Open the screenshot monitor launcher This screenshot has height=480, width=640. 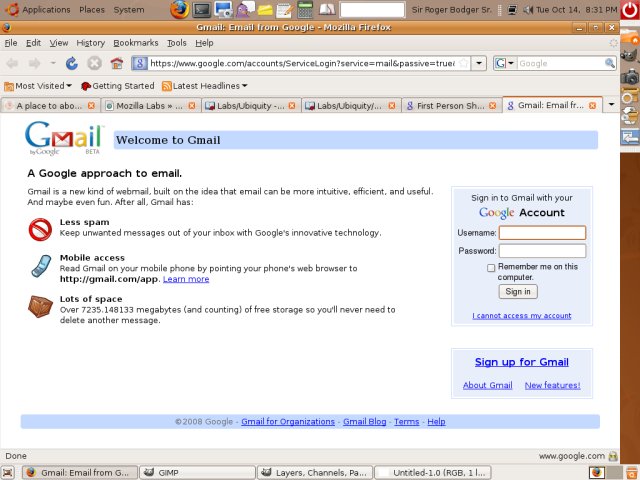pyautogui.click(x=223, y=9)
